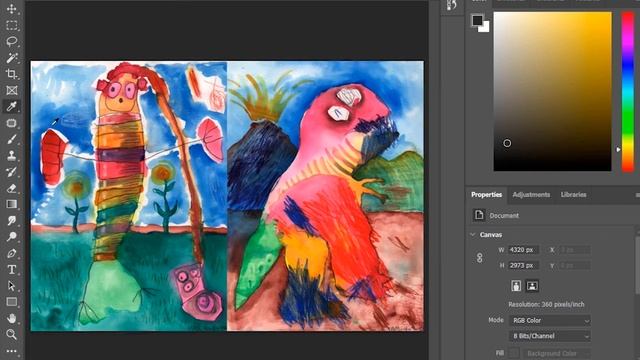Set canvas orientation to landscape

click(x=532, y=286)
